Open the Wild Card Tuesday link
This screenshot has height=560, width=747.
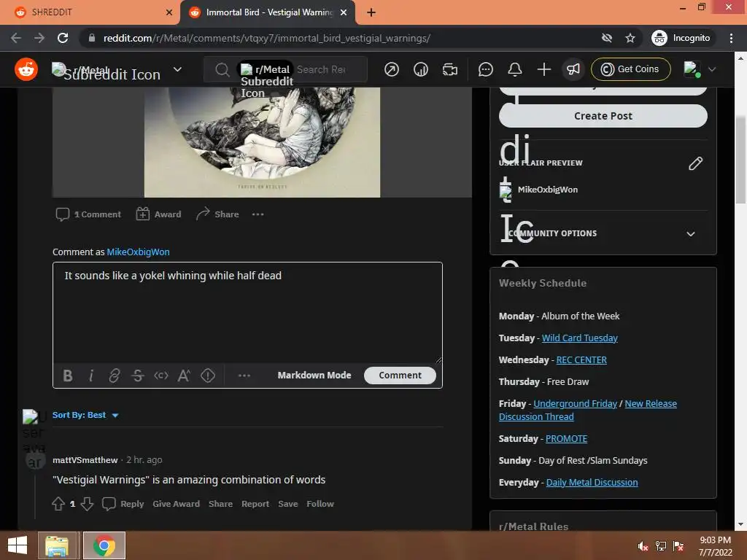coord(579,338)
